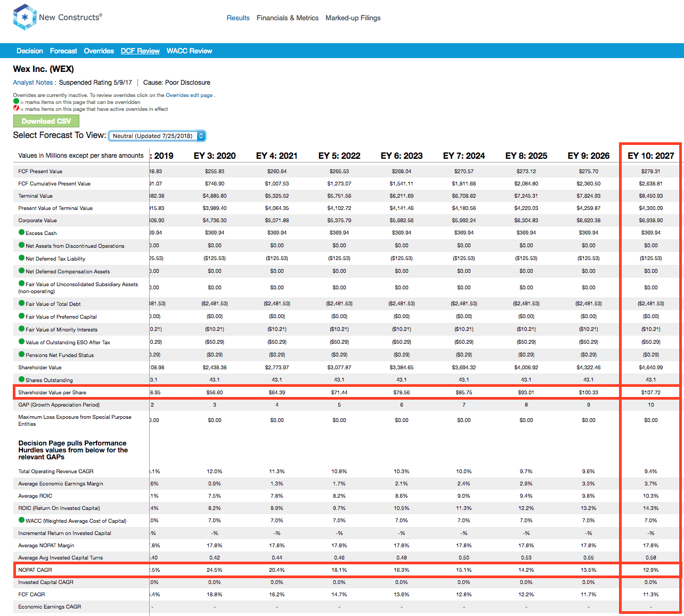Click the $278.31 FCF Present Value cell
The width and height of the screenshot is (684, 616).
pyautogui.click(x=651, y=171)
